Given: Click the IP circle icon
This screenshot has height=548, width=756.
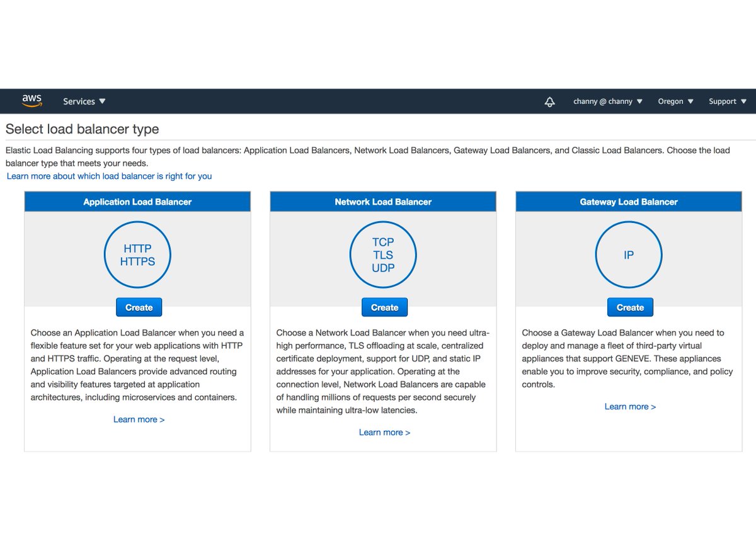Looking at the screenshot, I should point(629,255).
